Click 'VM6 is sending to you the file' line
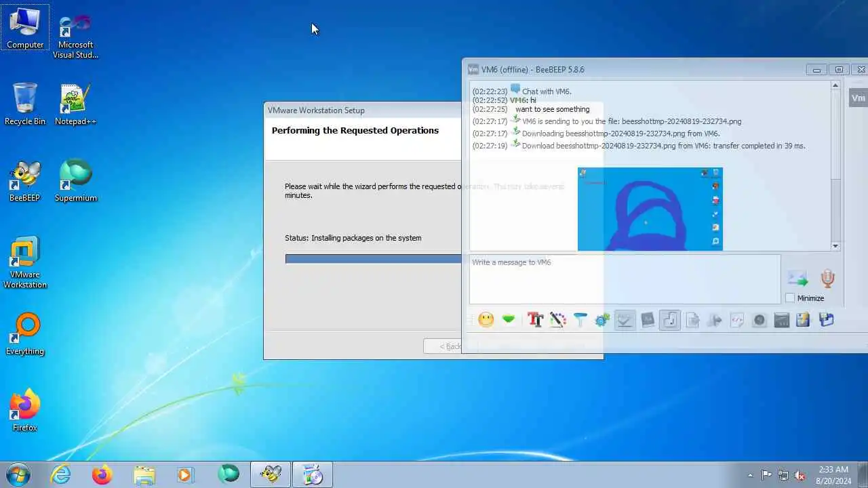The height and width of the screenshot is (488, 868). 631,121
